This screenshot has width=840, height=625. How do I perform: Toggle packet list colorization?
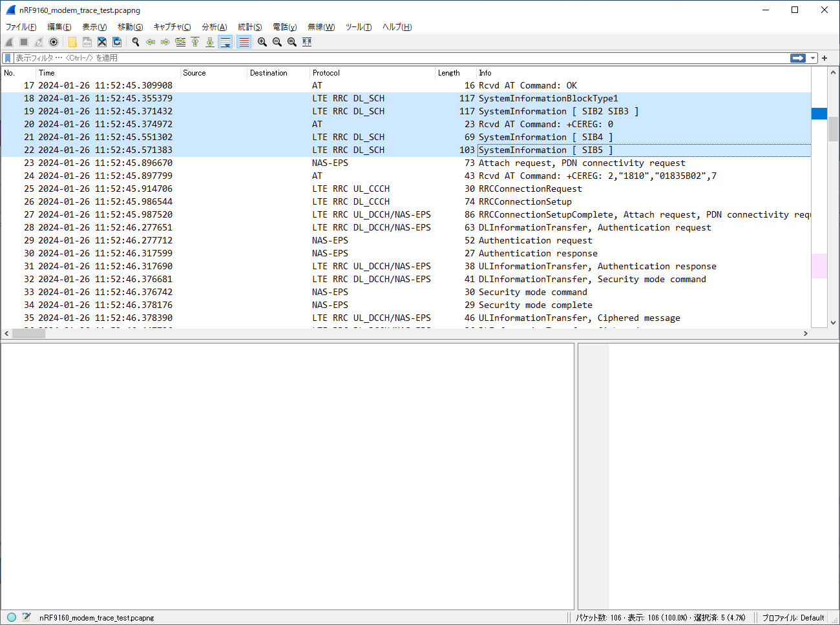point(244,42)
